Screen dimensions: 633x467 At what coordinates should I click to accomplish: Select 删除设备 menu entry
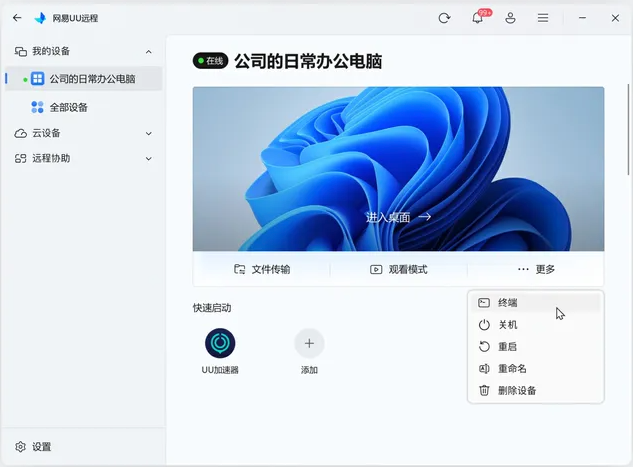point(536,390)
